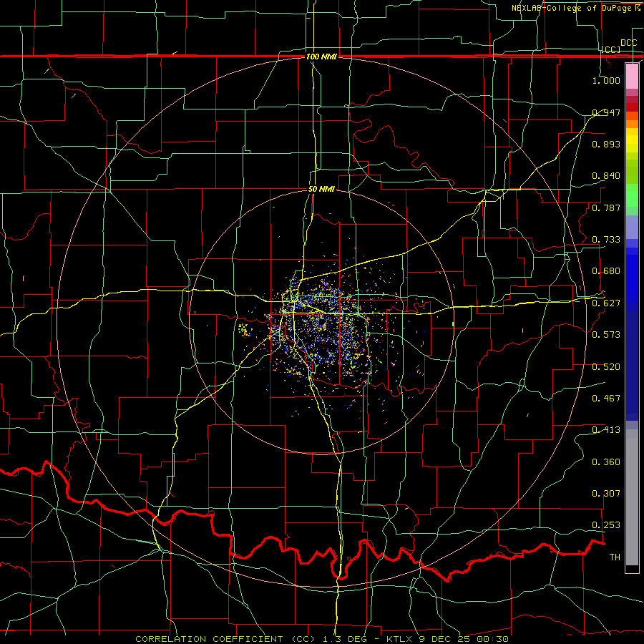Click the 0.573 scale value
The width and height of the screenshot is (644, 644).
[606, 335]
